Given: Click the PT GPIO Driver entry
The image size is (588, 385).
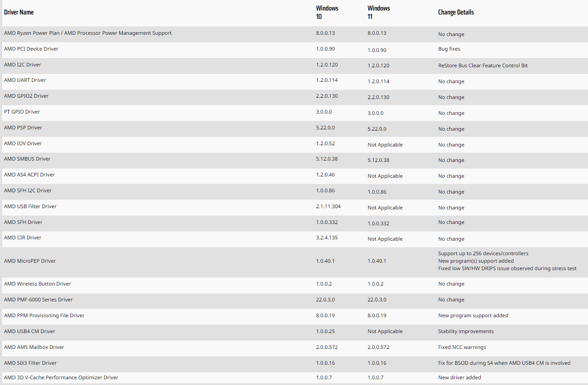Looking at the screenshot, I should click(22, 112).
